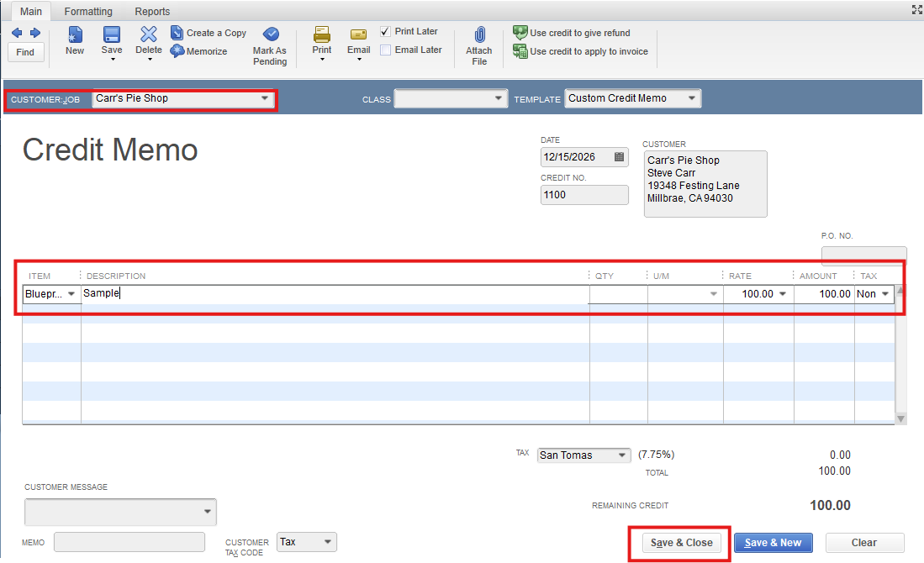Click into the Memo text field
This screenshot has width=924, height=563.
click(129, 542)
